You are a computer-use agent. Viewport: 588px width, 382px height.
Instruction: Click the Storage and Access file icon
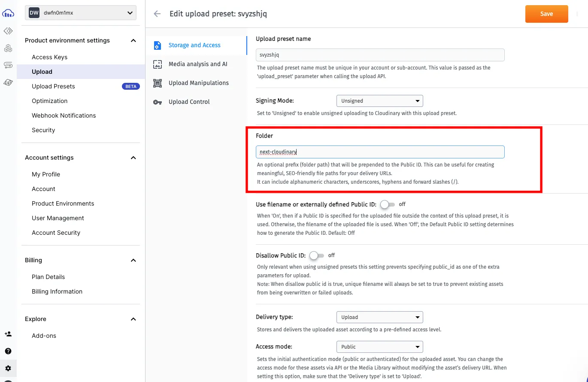[158, 45]
